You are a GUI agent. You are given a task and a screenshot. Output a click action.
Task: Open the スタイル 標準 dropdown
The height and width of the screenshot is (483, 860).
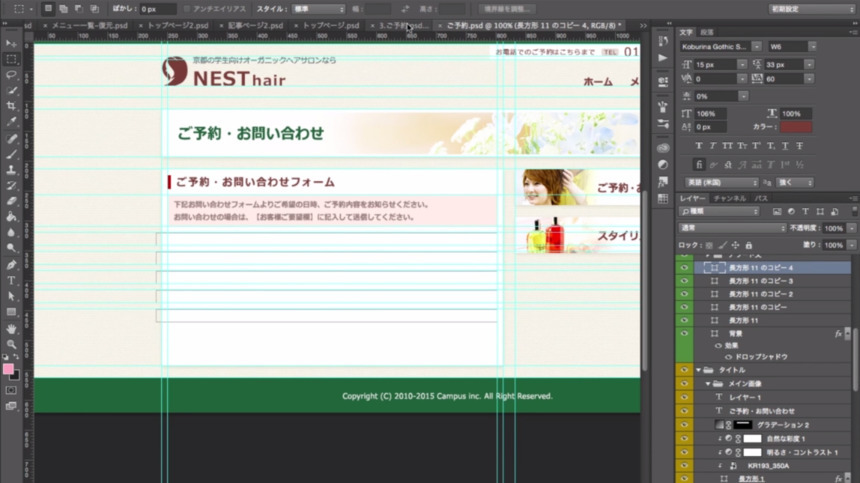[318, 9]
